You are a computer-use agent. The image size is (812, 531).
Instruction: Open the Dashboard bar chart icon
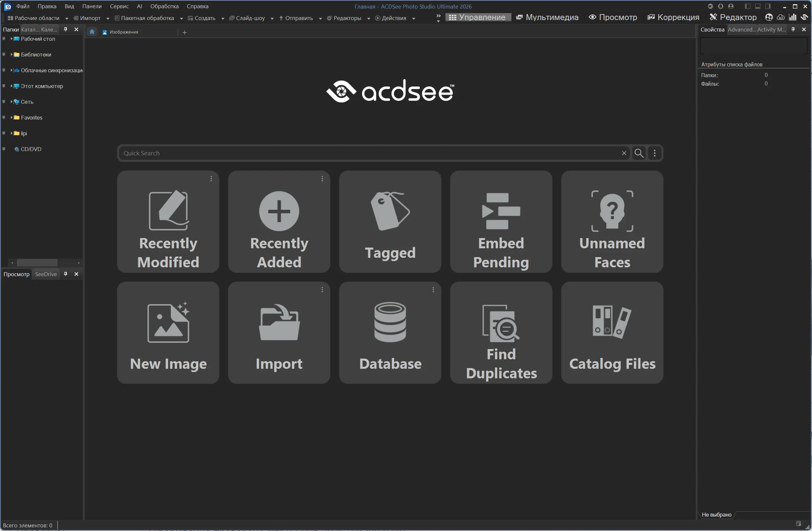click(x=793, y=17)
